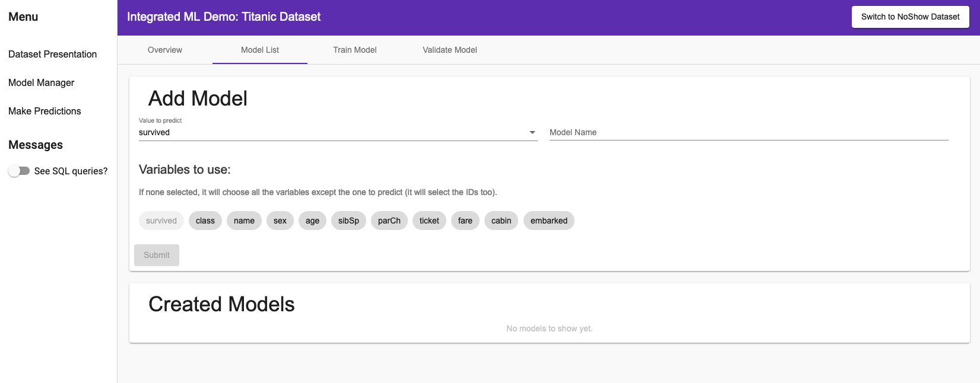Choose the embarked variable chip
Screen dimensions: 980x383
coord(549,221)
